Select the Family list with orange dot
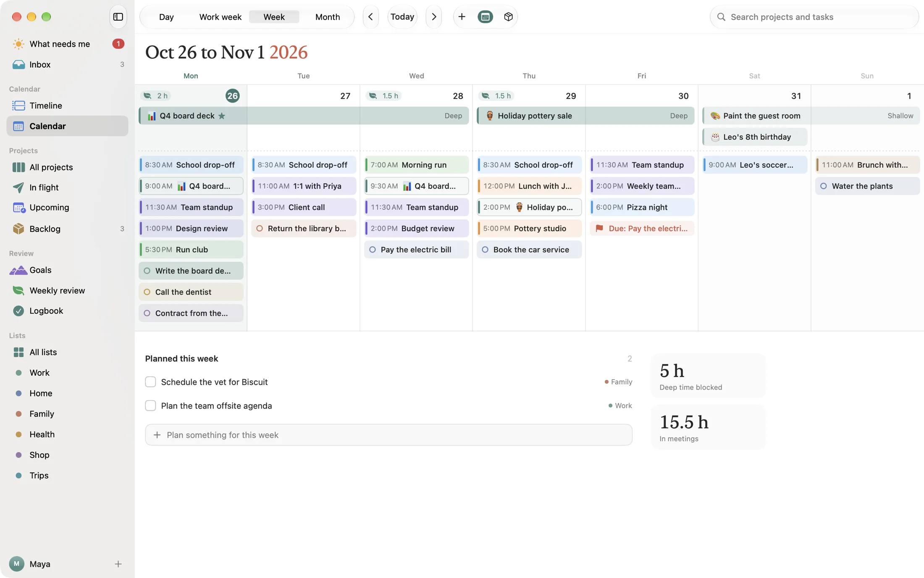 pos(67,414)
